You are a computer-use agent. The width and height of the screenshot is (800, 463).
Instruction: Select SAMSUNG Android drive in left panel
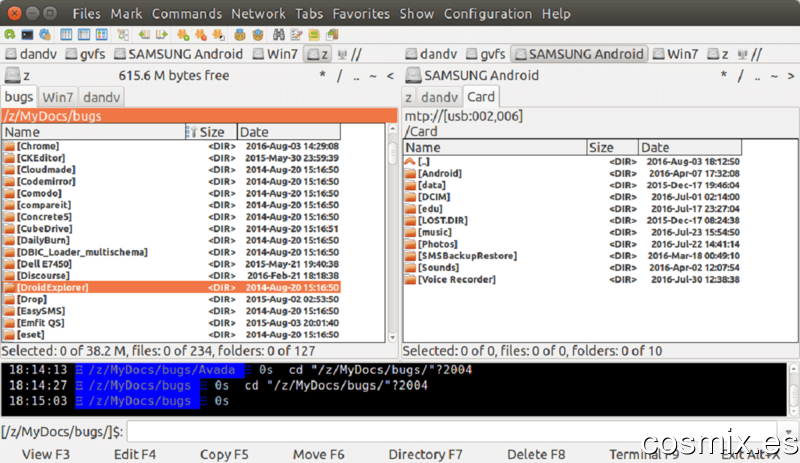[179, 54]
